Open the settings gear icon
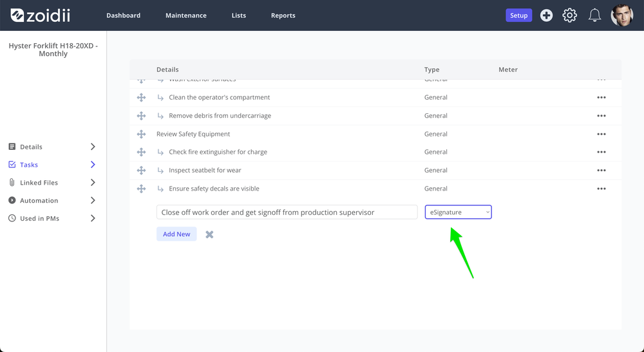 570,15
